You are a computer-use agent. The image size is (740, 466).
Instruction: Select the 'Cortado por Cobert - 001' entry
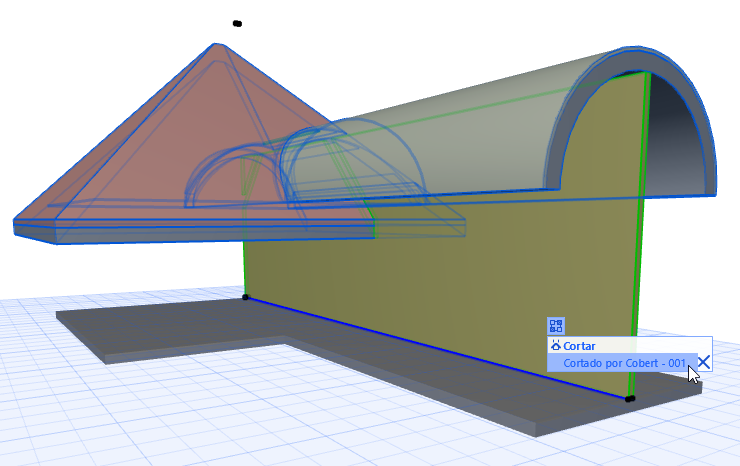click(622, 363)
